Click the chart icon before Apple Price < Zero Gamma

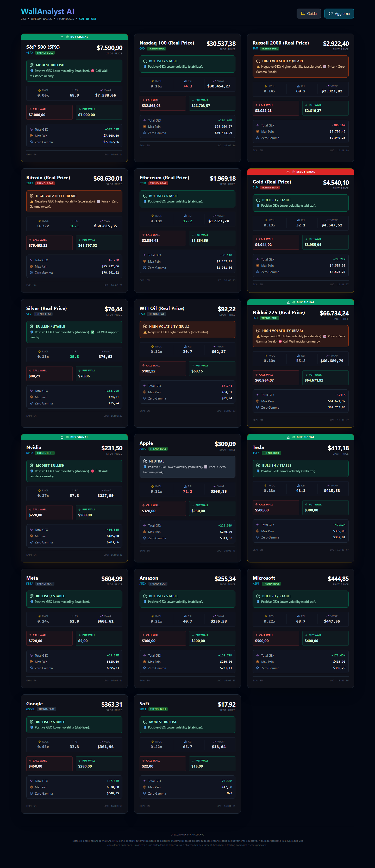tap(206, 467)
